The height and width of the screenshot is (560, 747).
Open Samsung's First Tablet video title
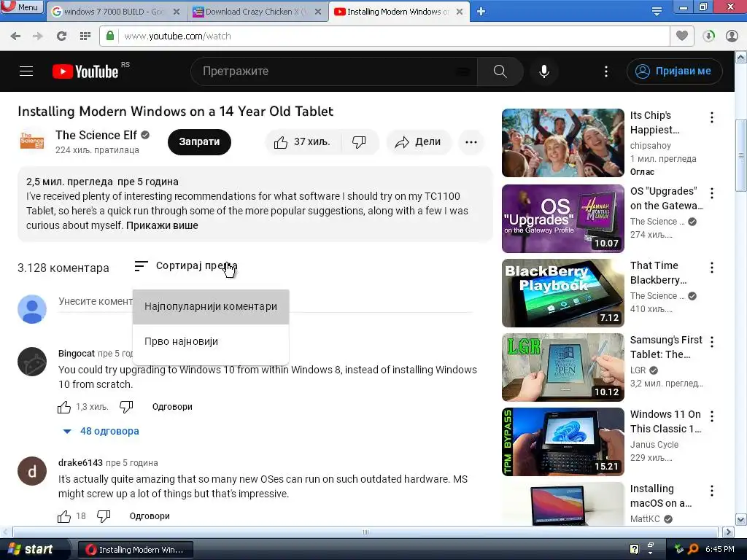click(x=666, y=347)
